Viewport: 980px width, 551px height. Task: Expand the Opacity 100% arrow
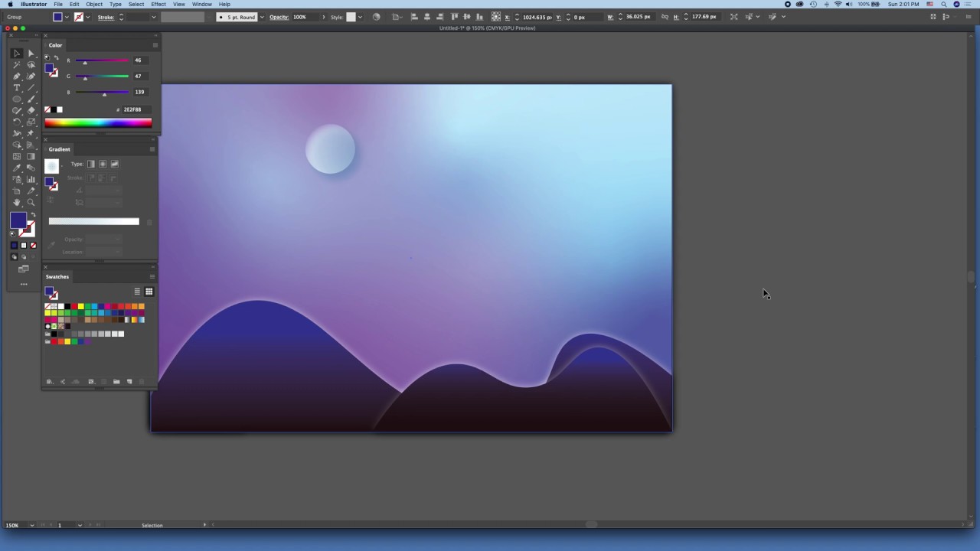point(324,17)
